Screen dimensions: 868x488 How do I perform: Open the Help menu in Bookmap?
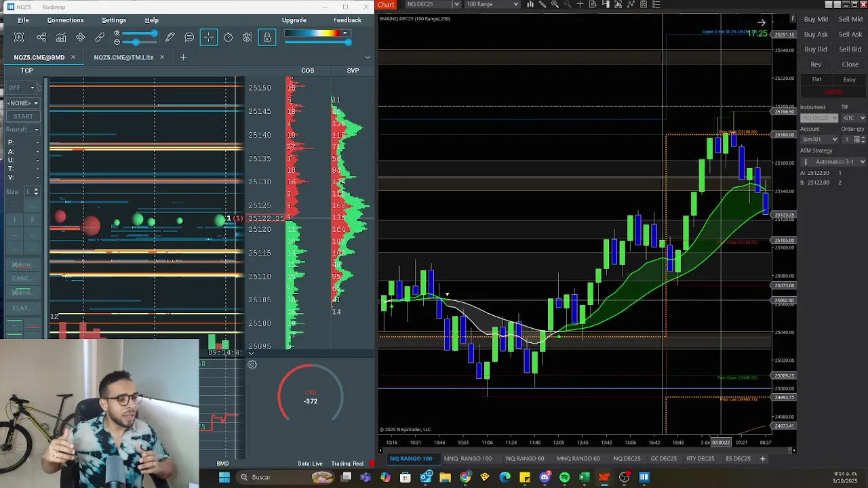coord(152,20)
